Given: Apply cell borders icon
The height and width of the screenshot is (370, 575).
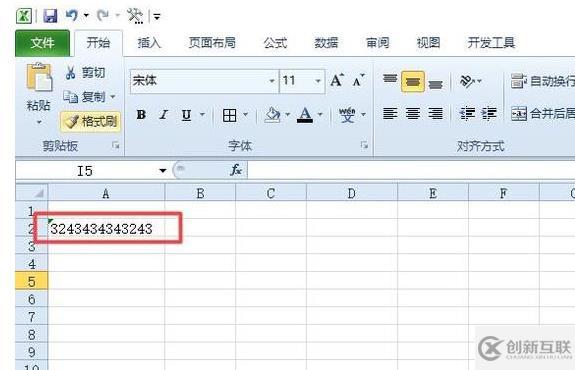Looking at the screenshot, I should tap(230, 115).
